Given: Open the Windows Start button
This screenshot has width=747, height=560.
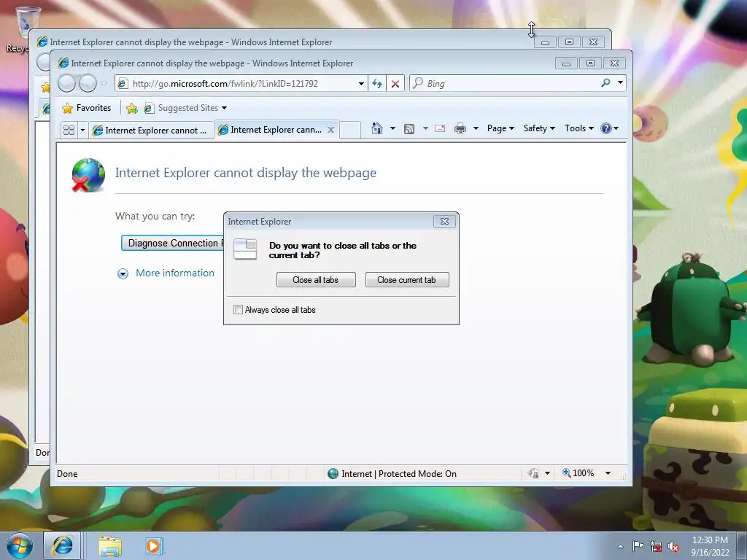Looking at the screenshot, I should coord(19,545).
